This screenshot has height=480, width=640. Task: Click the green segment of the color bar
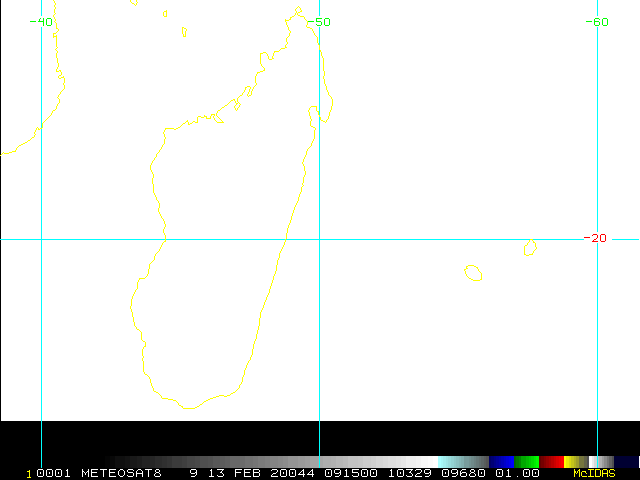click(x=526, y=461)
